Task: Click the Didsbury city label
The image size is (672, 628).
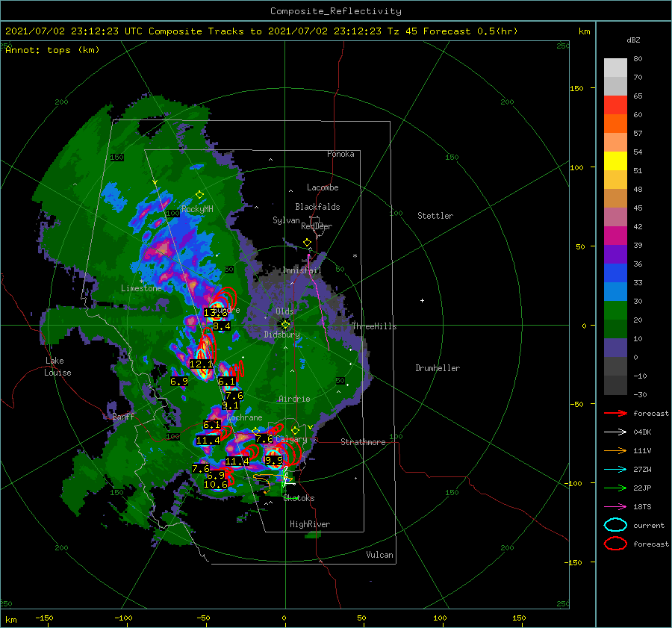Action: (282, 335)
